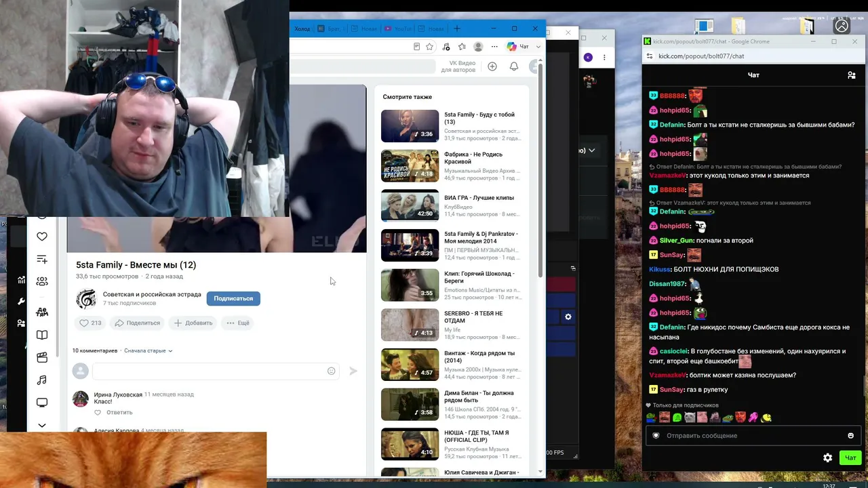868x488 pixels.
Task: Open the liked videos heart icon in VK sidebar
Action: coord(42,237)
